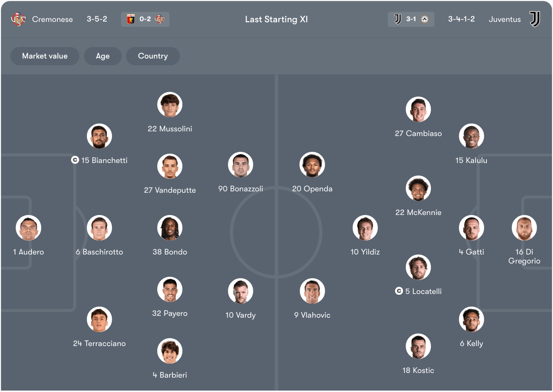Toggle the Age filter chip

[x=103, y=56]
